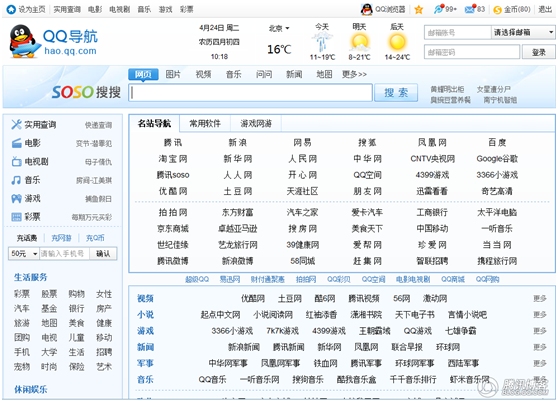
Task: Click hot search 黄耀明出柜
Action: [x=447, y=89]
